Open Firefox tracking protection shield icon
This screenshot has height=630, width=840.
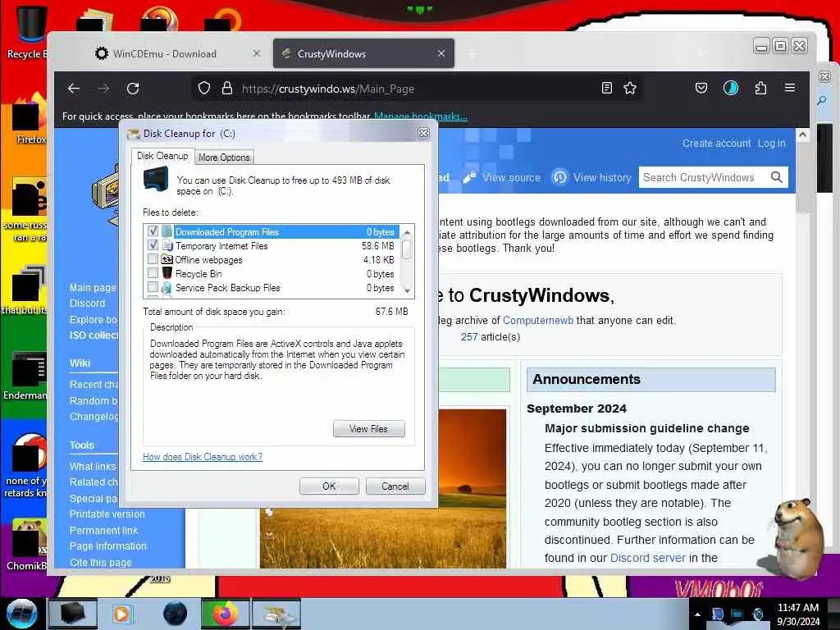(204, 89)
